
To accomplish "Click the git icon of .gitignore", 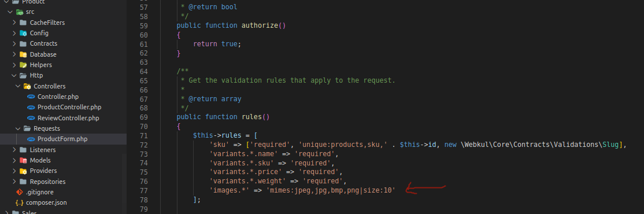I will pos(19,192).
